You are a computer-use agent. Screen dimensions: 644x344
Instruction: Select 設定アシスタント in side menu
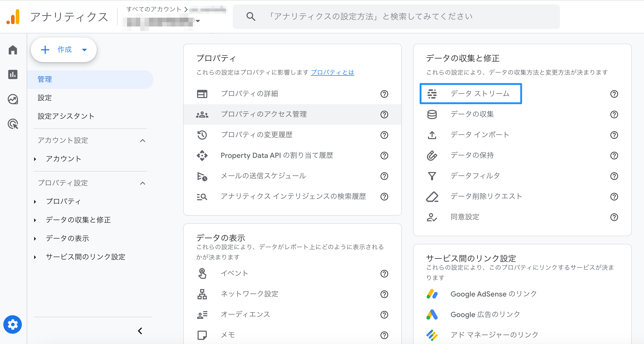point(66,116)
